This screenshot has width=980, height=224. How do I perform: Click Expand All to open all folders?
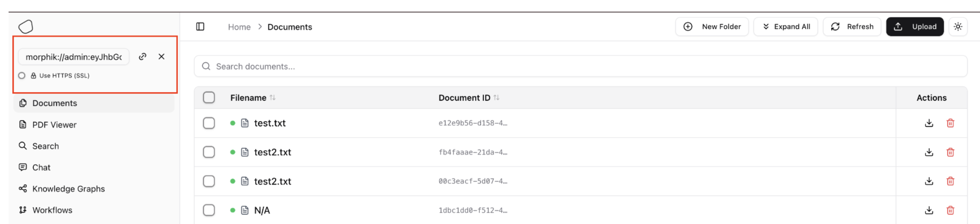785,26
